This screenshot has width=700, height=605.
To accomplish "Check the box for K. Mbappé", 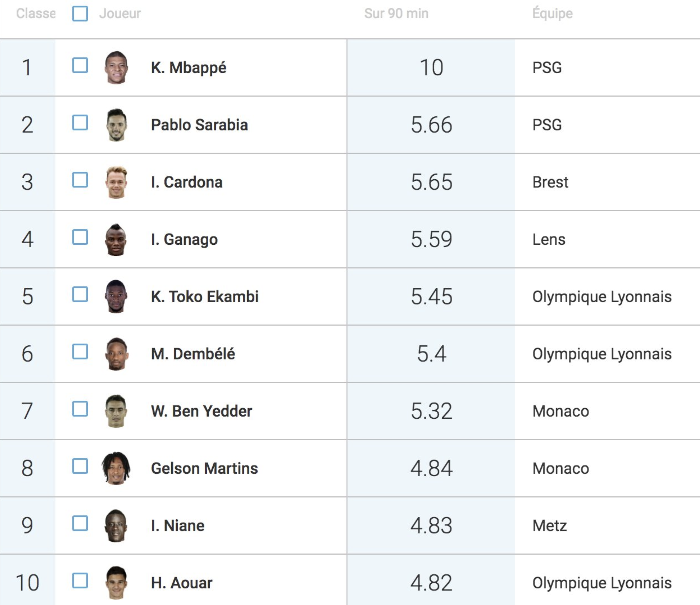I will tap(80, 66).
